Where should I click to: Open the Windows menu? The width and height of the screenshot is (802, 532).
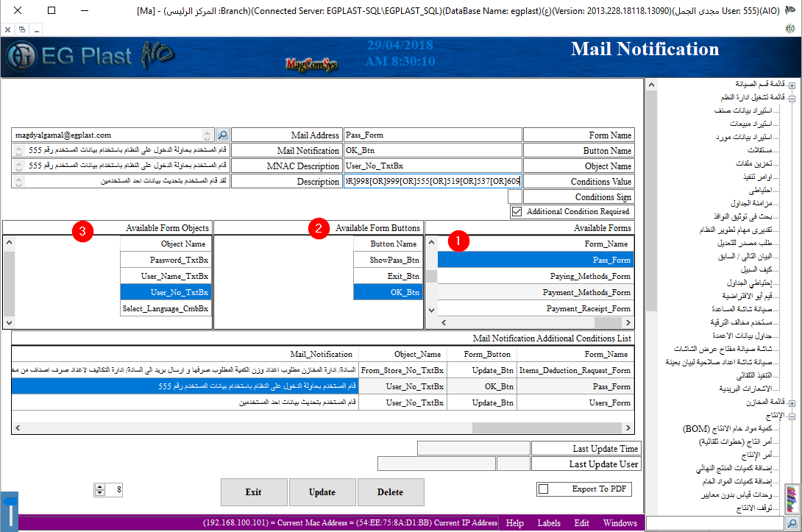pos(620,522)
